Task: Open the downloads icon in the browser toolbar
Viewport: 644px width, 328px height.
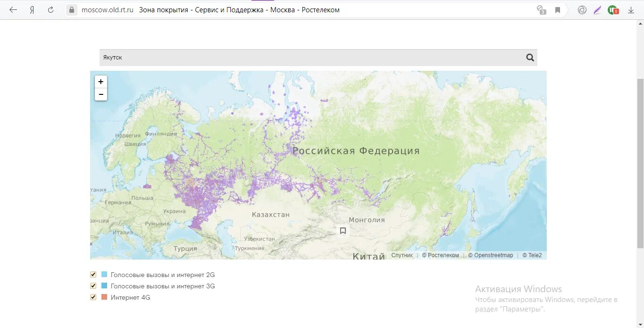Action: 631,9
